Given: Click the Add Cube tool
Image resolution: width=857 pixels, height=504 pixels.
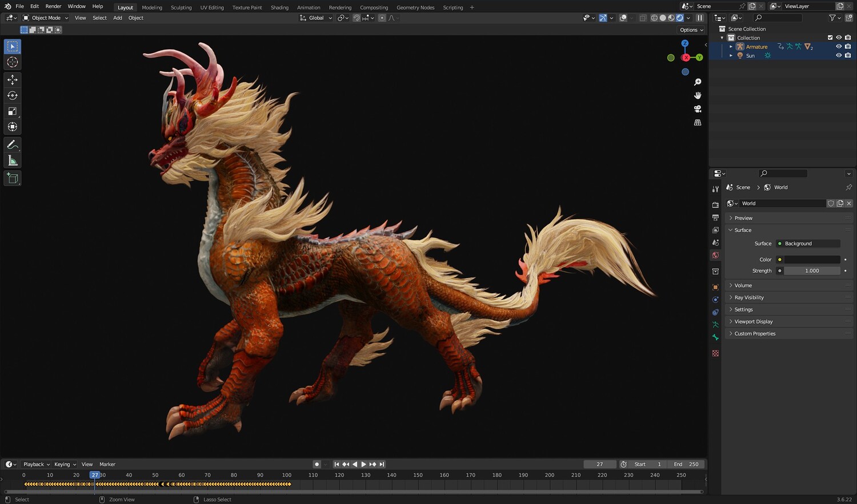Looking at the screenshot, I should tap(13, 179).
